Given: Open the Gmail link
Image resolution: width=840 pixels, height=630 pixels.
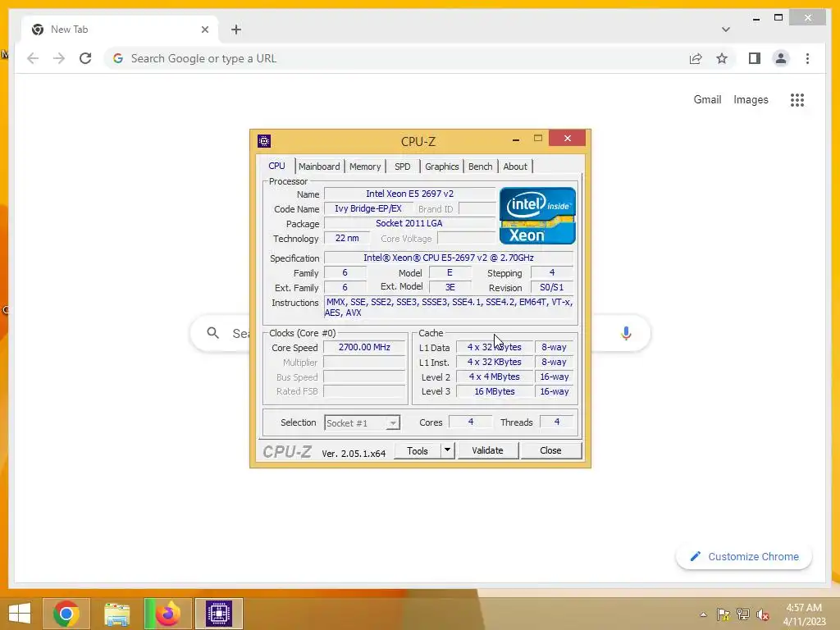Looking at the screenshot, I should tap(707, 99).
